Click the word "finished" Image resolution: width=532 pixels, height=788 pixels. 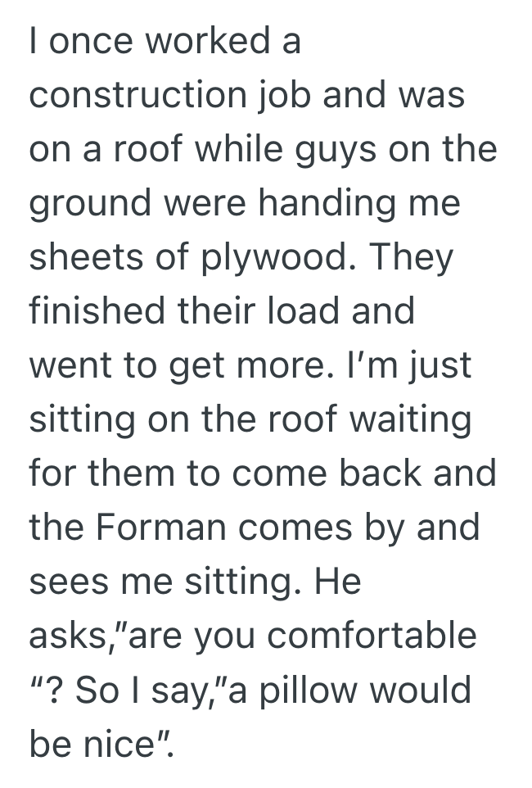click(84, 311)
